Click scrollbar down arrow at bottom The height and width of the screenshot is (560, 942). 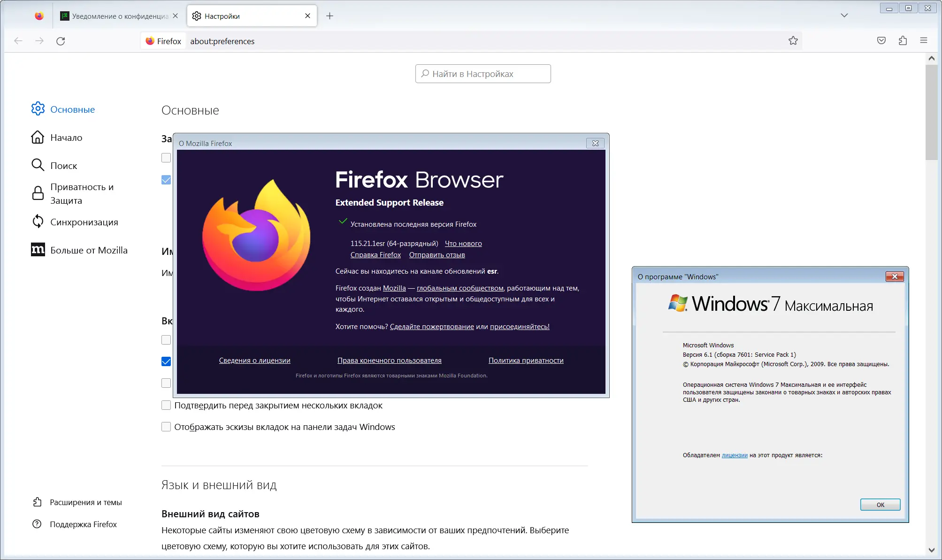point(932,550)
